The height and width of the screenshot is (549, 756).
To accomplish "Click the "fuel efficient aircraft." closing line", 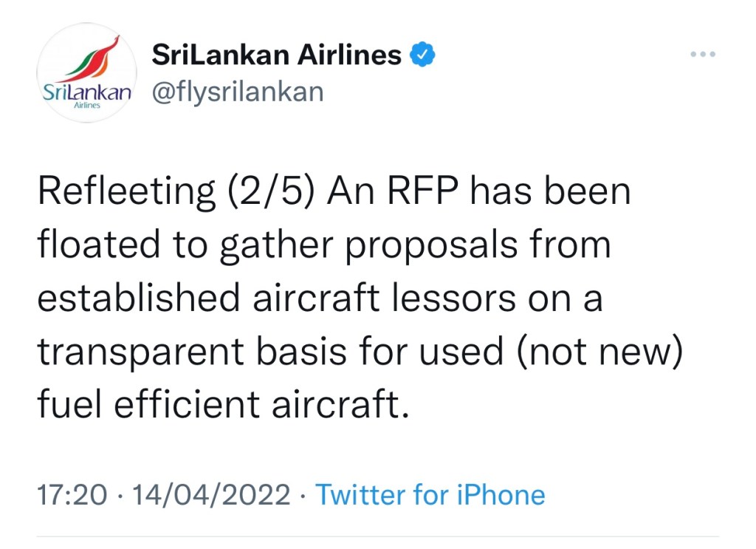I will (221, 405).
